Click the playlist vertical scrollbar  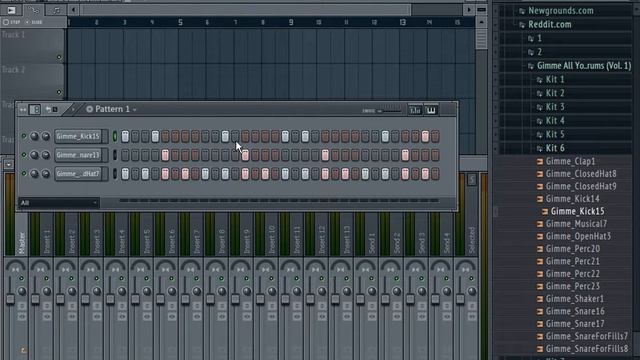tap(482, 39)
